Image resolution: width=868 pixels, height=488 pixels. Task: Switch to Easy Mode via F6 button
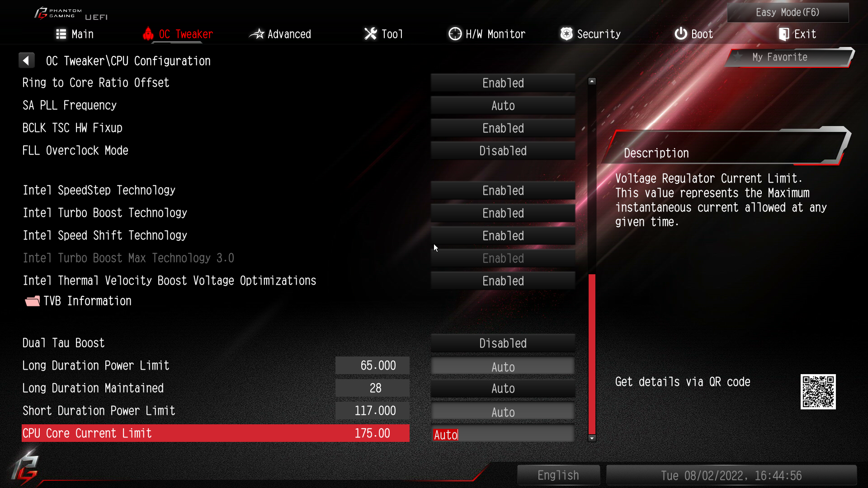(787, 11)
